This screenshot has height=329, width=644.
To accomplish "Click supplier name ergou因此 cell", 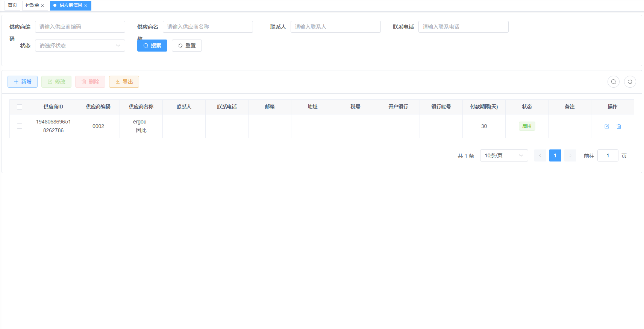I will [141, 126].
